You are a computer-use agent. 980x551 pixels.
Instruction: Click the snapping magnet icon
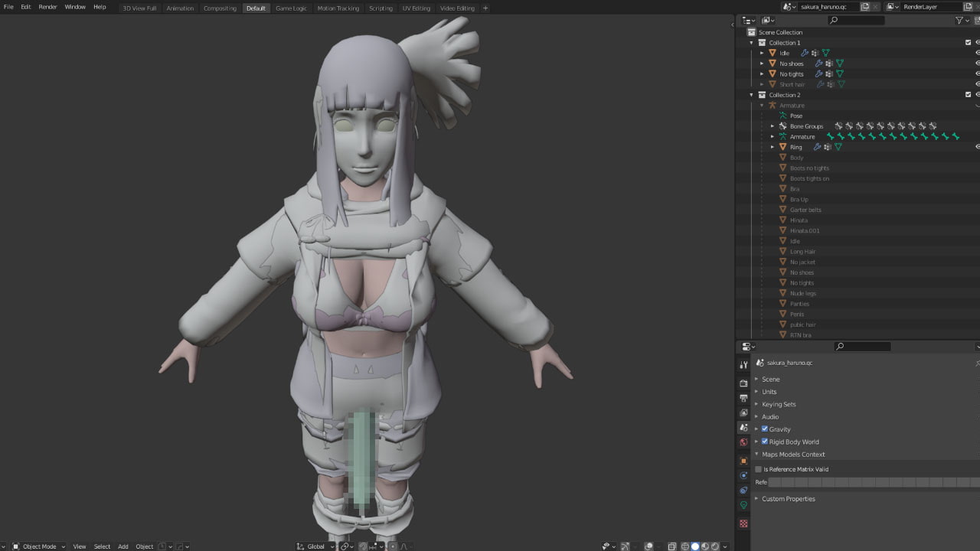(x=363, y=546)
